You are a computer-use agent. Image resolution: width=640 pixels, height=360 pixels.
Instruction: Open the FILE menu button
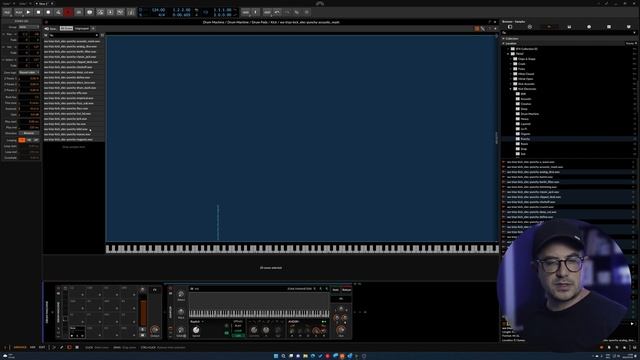pyautogui.click(x=7, y=12)
